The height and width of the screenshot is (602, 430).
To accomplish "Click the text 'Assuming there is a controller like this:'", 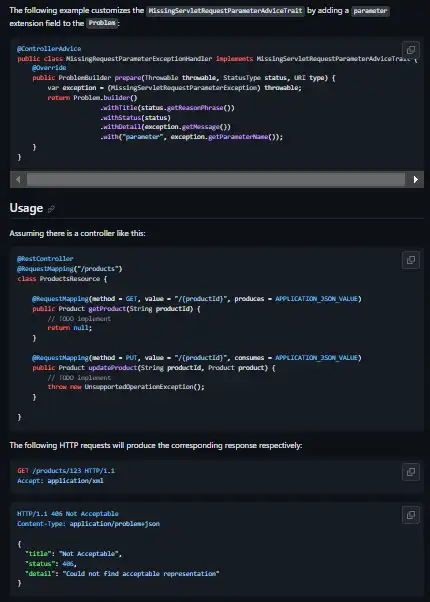I will coord(78,233).
